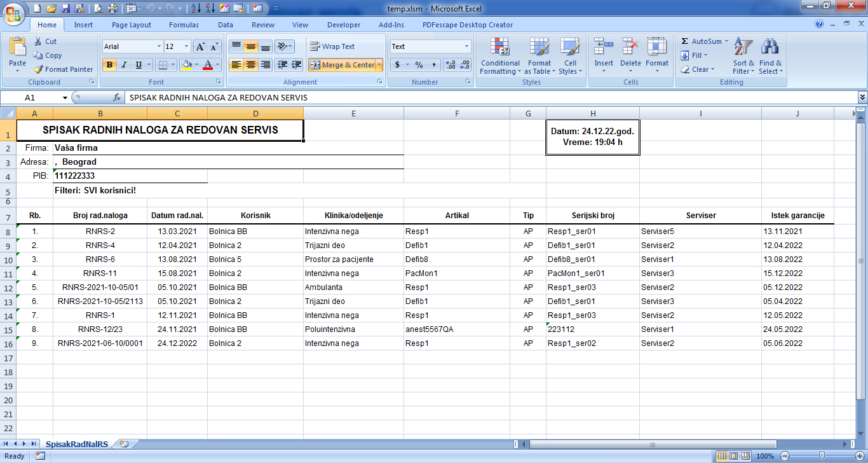The image size is (868, 463).
Task: Switch to the Formulas tab
Action: [x=184, y=25]
